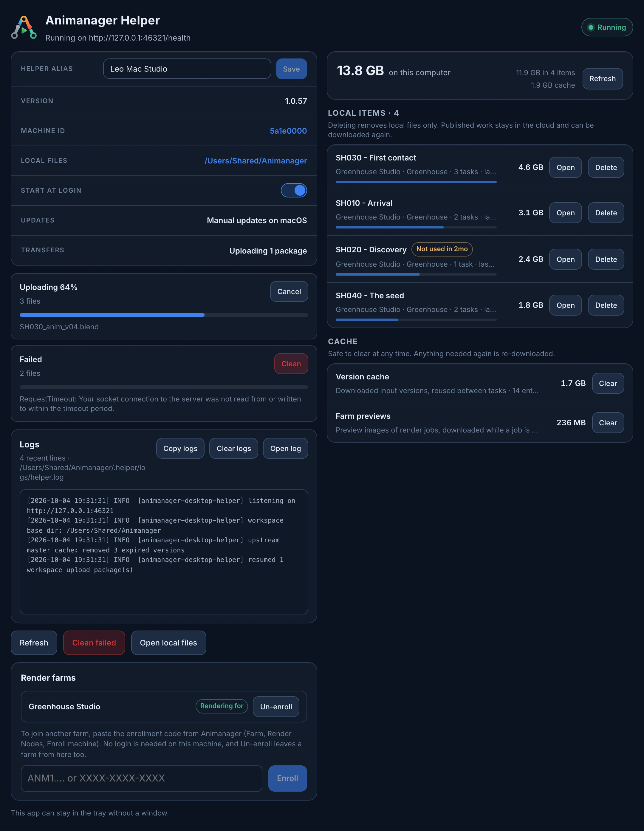Clear logs in the Logs panel
644x831 pixels.
pyautogui.click(x=233, y=449)
